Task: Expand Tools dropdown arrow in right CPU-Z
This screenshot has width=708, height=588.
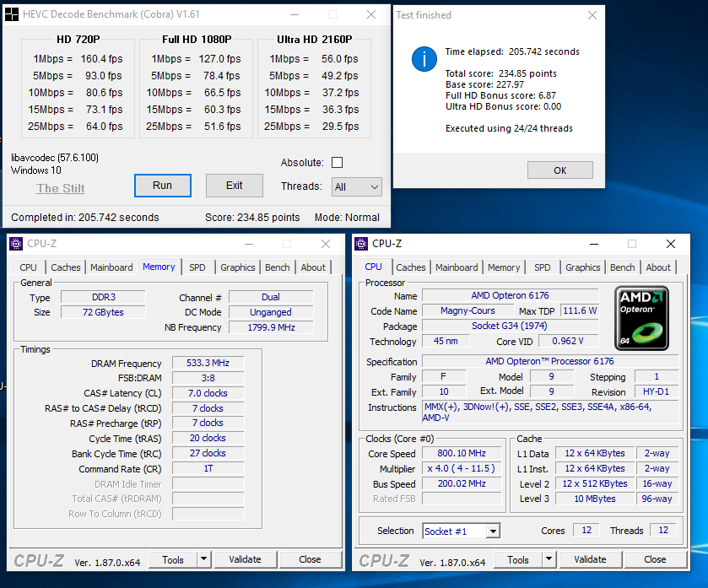Action: coord(549,559)
